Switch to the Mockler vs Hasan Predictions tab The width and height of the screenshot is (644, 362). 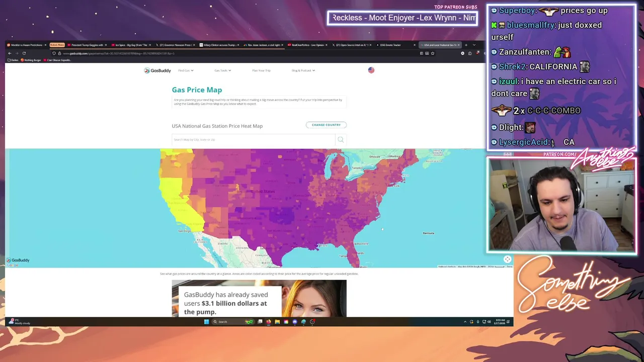tap(26, 45)
